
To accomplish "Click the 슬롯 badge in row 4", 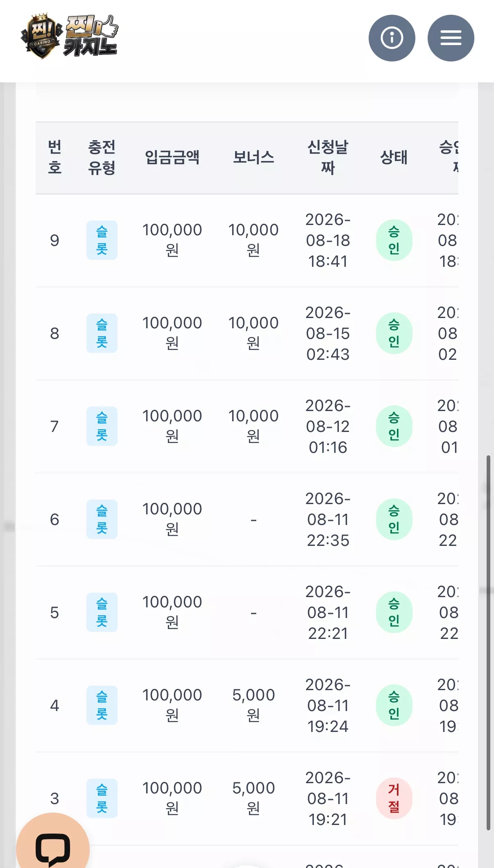I will [102, 705].
